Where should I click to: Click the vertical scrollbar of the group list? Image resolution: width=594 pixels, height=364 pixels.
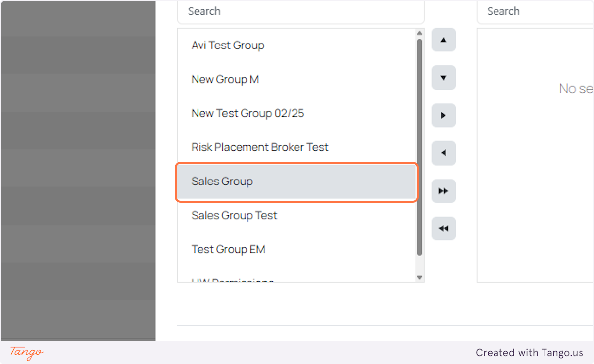[419, 148]
